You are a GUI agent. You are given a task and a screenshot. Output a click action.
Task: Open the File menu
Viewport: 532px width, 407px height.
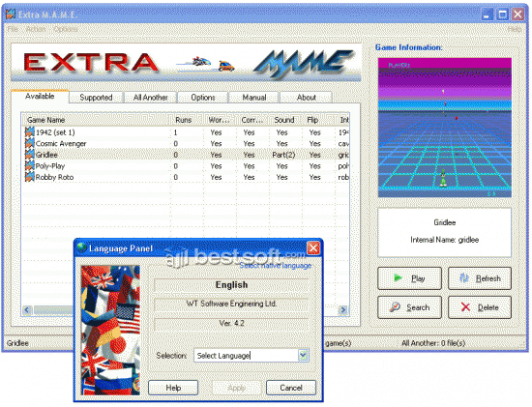(13, 29)
